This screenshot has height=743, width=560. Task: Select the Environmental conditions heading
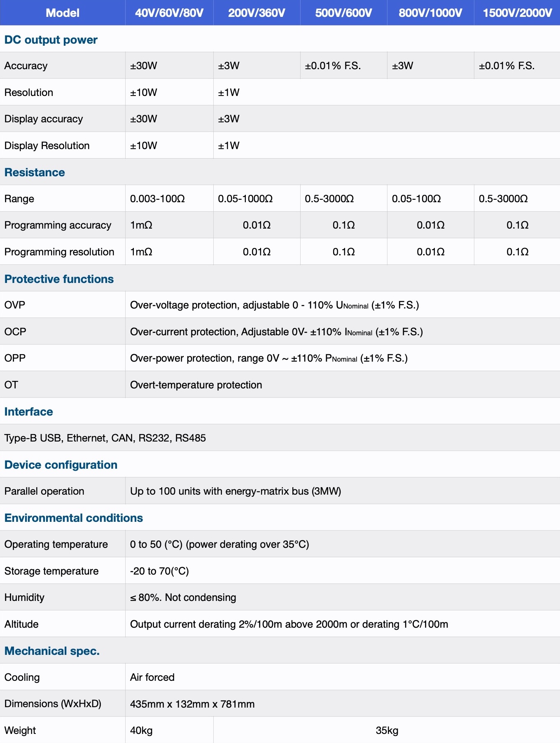coord(74,518)
